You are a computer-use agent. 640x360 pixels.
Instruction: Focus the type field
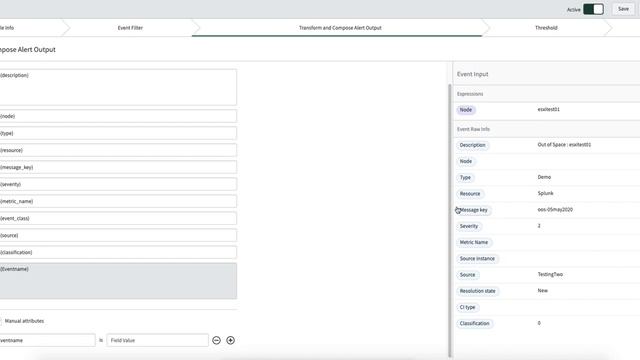point(118,133)
